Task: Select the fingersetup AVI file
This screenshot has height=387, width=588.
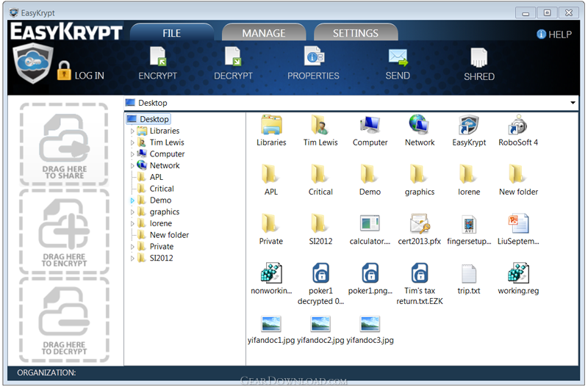Action: (469, 225)
